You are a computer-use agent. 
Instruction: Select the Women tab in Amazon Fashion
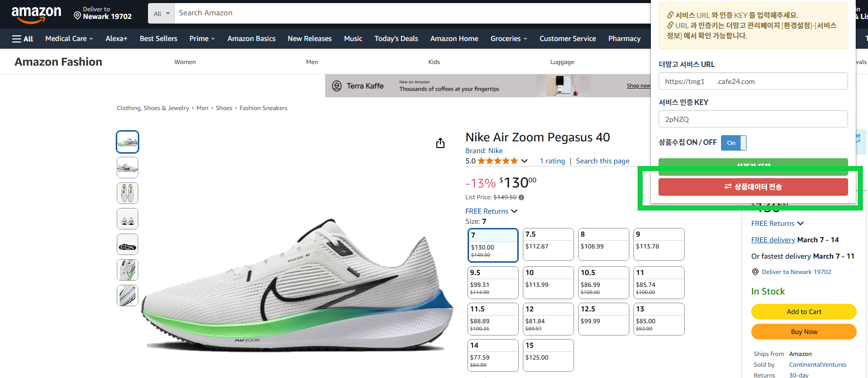(185, 62)
